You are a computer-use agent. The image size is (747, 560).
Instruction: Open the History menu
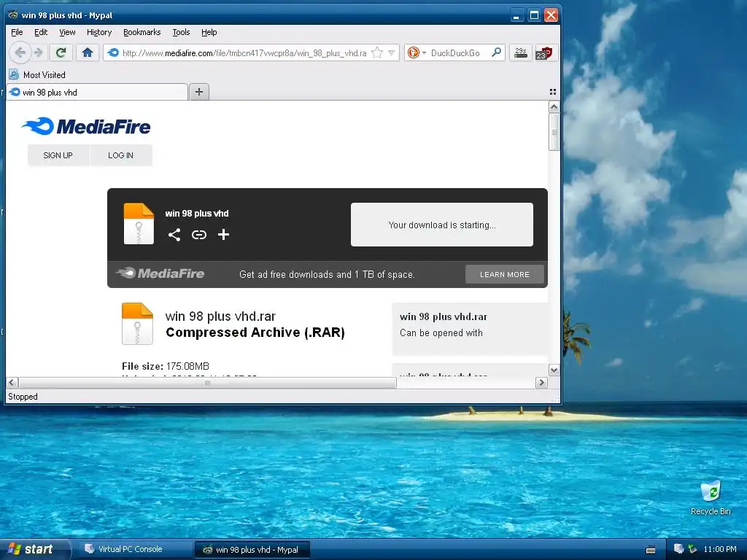point(99,32)
